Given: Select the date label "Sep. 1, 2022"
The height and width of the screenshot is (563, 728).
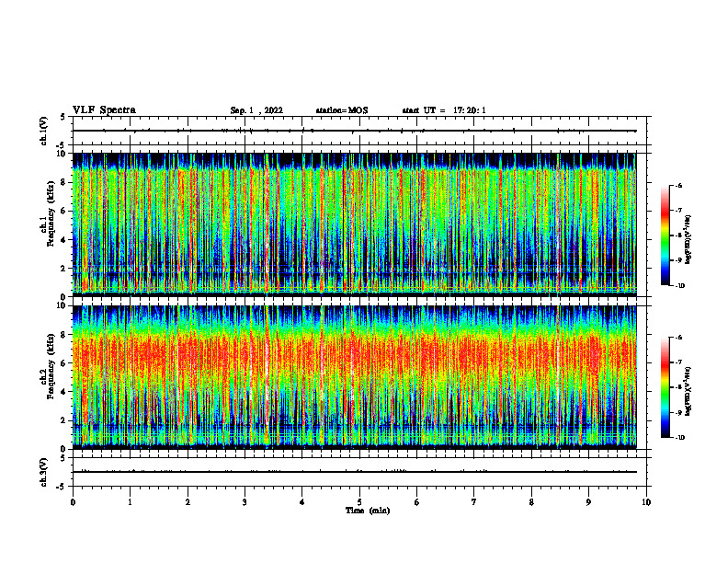Looking at the screenshot, I should (256, 110).
